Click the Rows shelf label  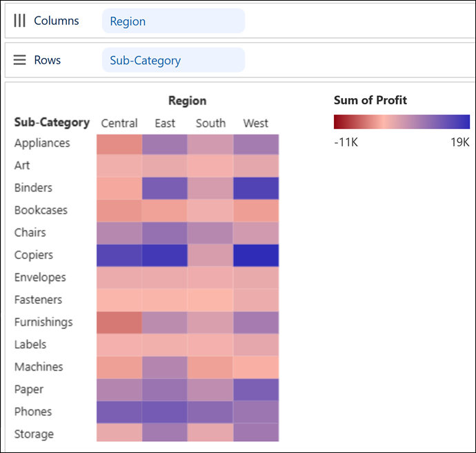tap(48, 60)
